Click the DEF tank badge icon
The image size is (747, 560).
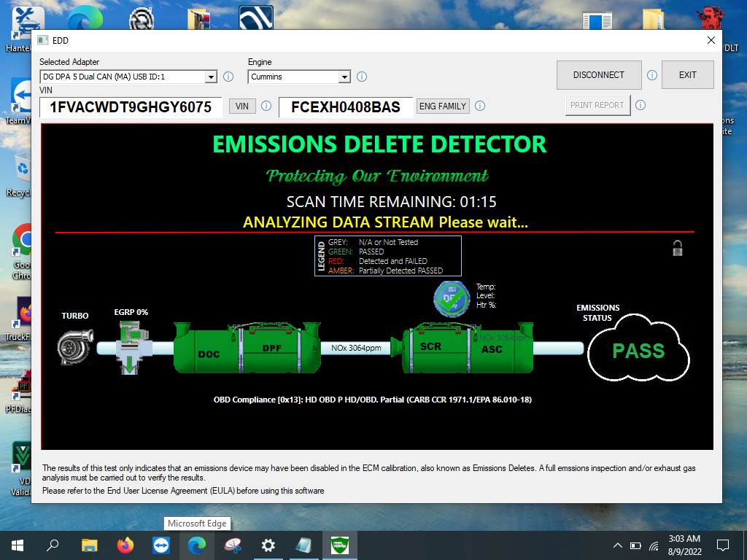click(x=451, y=300)
